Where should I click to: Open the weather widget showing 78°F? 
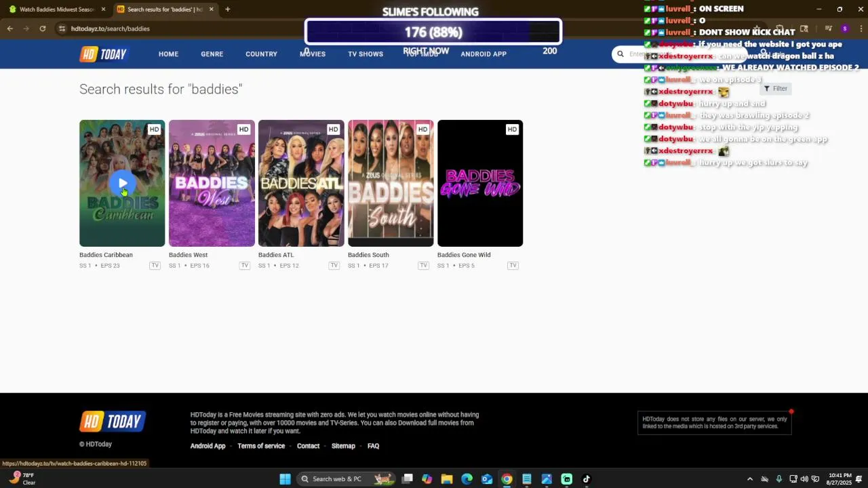[x=23, y=479]
